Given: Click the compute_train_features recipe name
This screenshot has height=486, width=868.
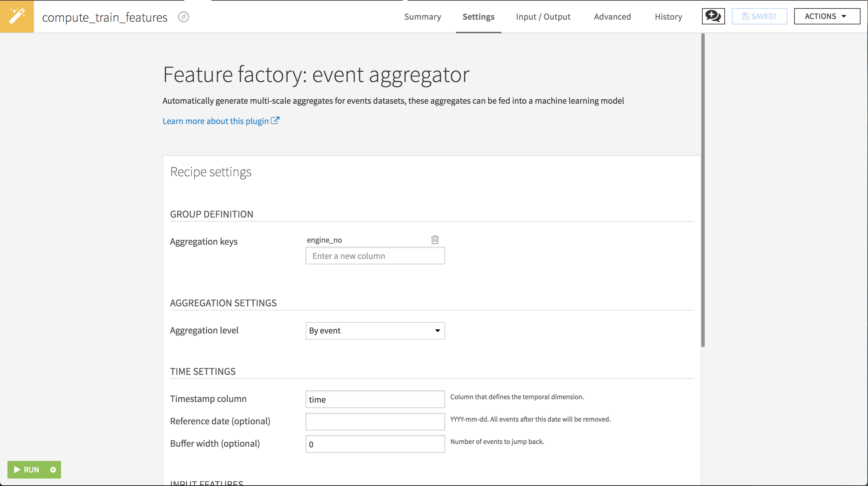Looking at the screenshot, I should pyautogui.click(x=105, y=17).
